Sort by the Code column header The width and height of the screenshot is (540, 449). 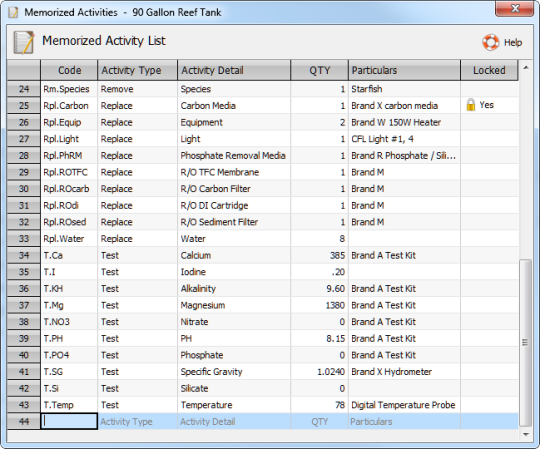[69, 70]
